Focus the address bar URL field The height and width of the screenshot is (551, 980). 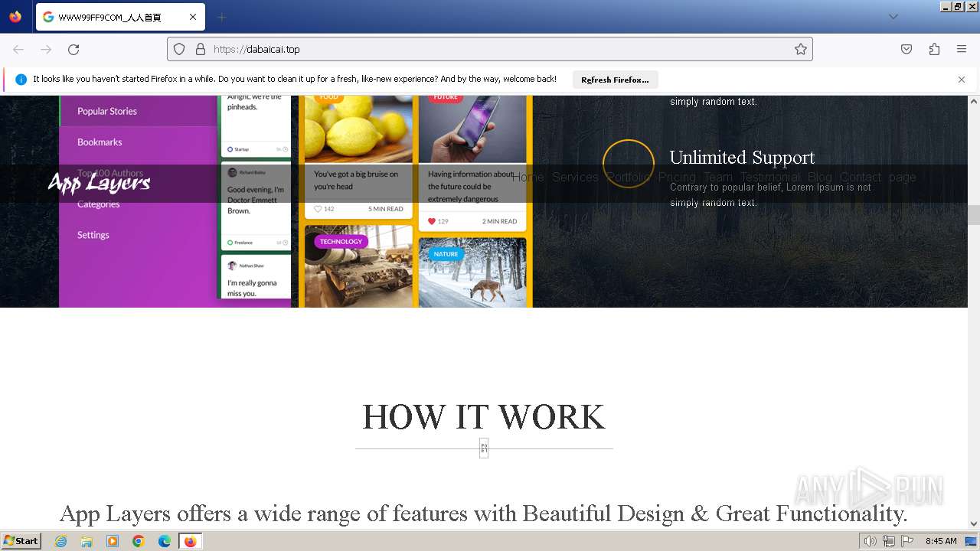pos(490,49)
